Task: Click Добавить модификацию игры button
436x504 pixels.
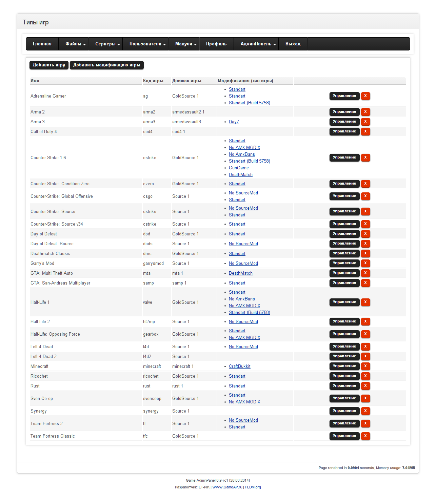Action: coord(107,65)
